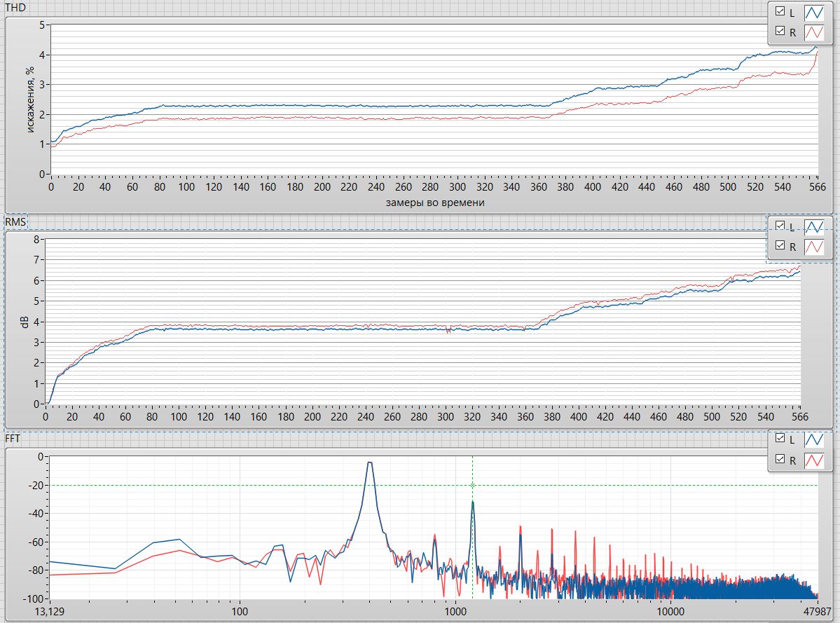Screen dimensions: 840x623
Task: Toggle the L channel checkbox in THD legend
Action: 780,11
